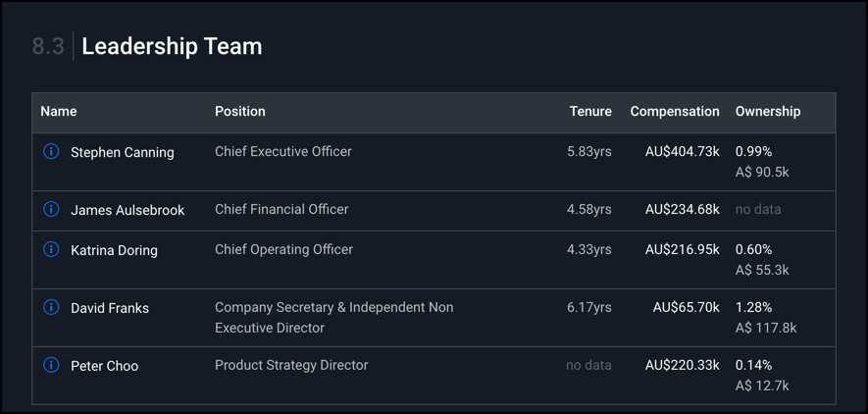Screen dimensions: 868x414
Task: Click the Leadership Team section heading
Action: (173, 46)
